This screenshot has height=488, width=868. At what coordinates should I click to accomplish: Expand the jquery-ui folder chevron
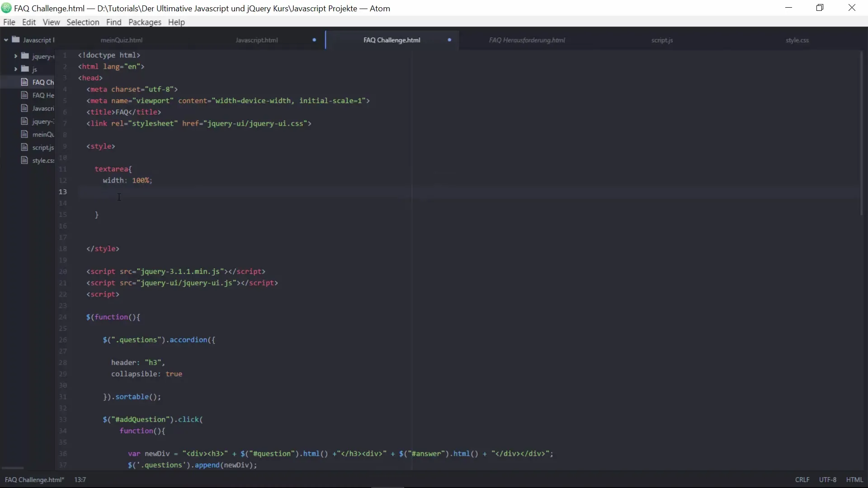[x=15, y=56]
